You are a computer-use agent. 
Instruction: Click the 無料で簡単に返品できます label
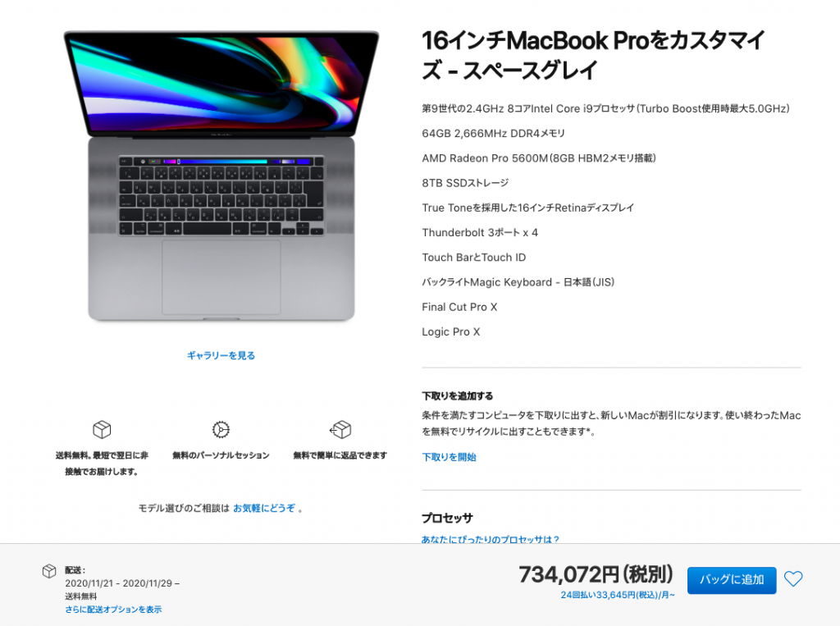click(x=340, y=455)
